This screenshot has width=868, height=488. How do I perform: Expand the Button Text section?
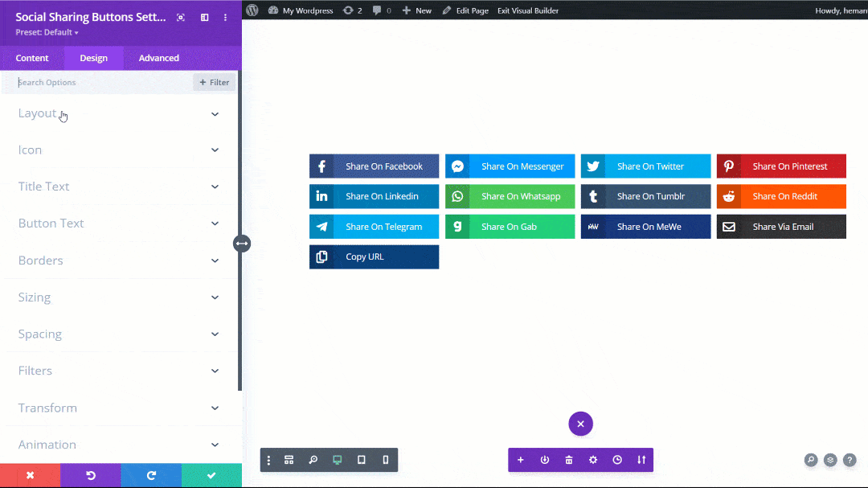[119, 223]
